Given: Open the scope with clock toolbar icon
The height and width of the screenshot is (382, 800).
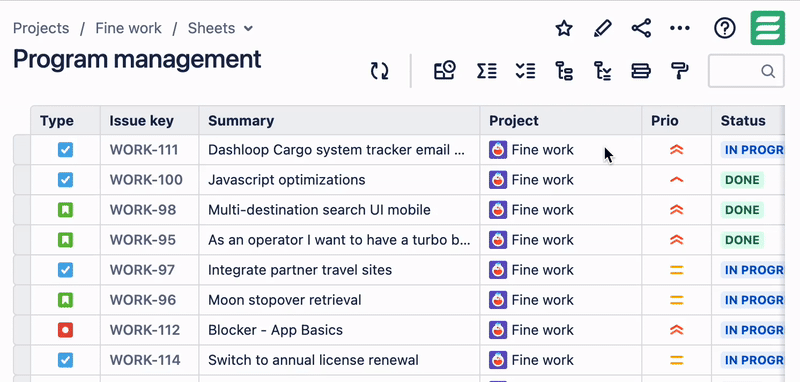Looking at the screenshot, I should click(445, 71).
